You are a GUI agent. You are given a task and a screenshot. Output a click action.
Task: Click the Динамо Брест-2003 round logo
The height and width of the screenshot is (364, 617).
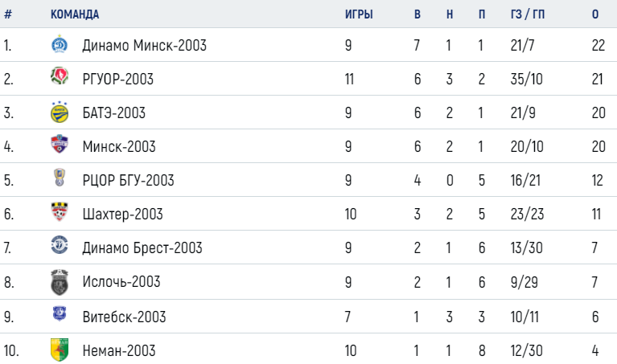pos(60,244)
